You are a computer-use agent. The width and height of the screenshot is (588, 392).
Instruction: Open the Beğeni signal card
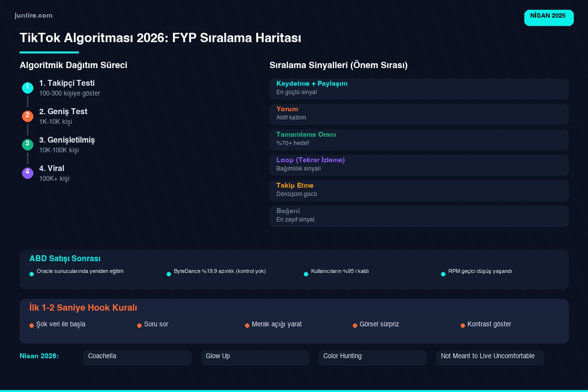[x=419, y=216]
